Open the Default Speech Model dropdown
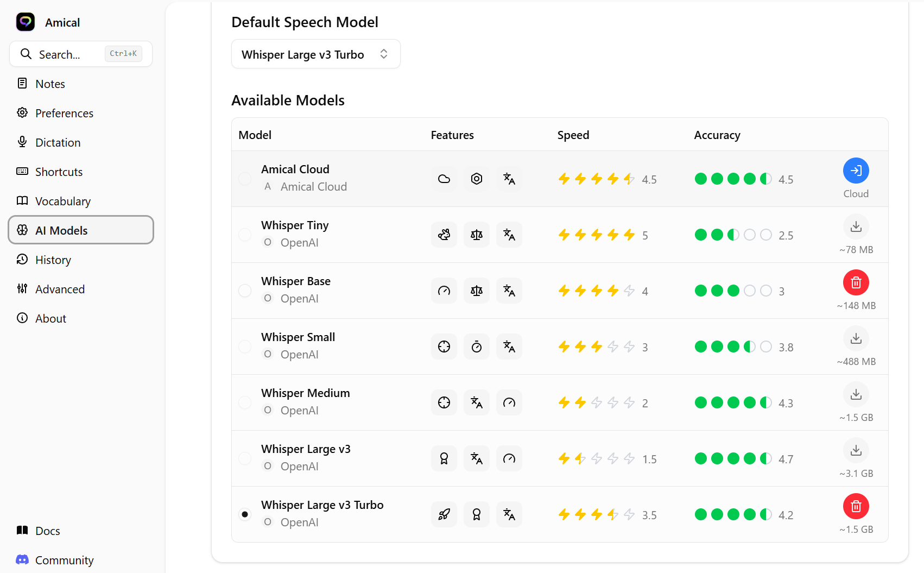 [x=315, y=54]
